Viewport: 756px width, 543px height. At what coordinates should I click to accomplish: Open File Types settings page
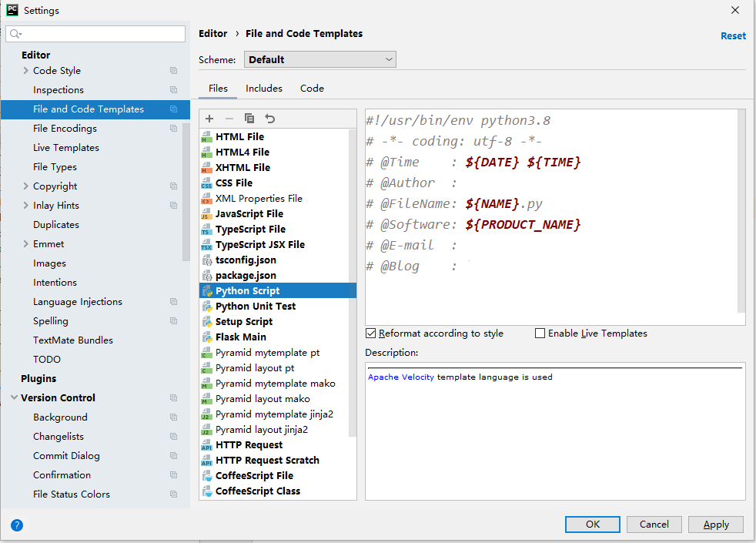(55, 167)
